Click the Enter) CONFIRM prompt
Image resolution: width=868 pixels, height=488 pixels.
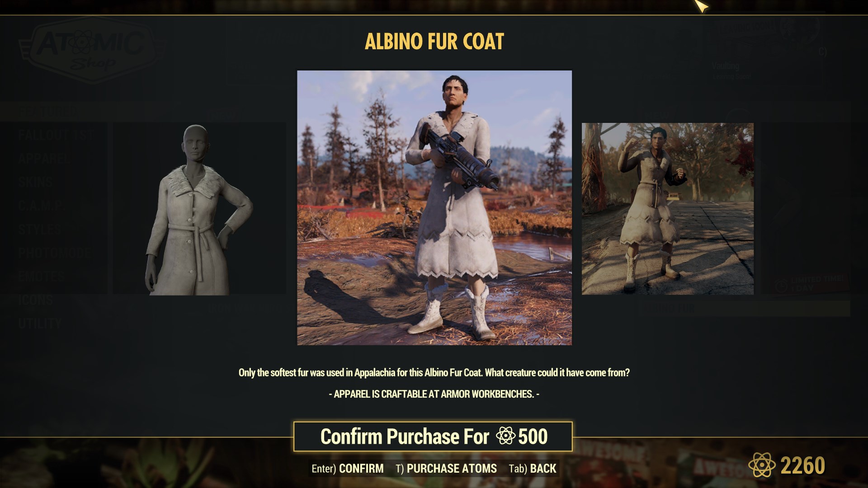pyautogui.click(x=348, y=469)
